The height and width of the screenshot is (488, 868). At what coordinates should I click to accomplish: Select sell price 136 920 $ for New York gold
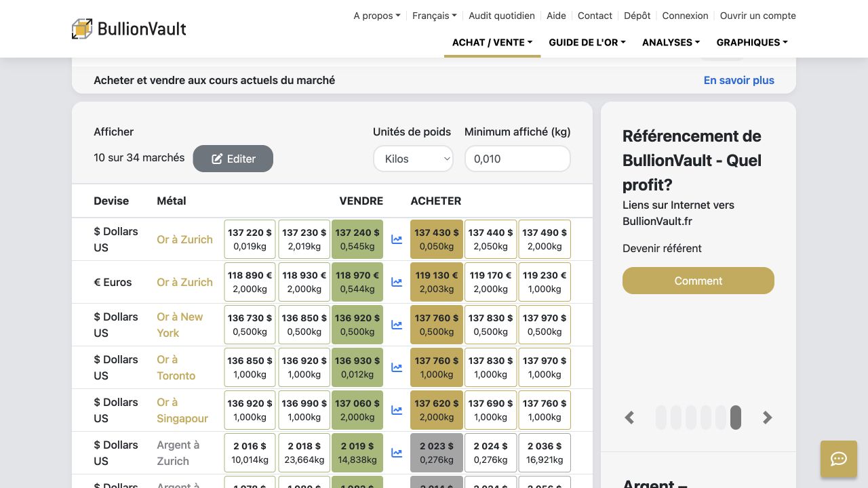click(357, 325)
